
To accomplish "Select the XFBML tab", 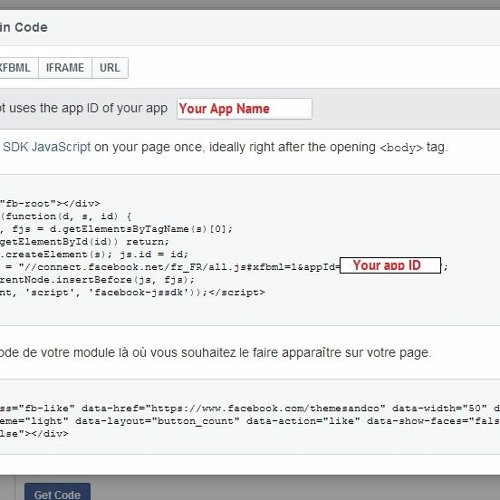I will point(18,68).
